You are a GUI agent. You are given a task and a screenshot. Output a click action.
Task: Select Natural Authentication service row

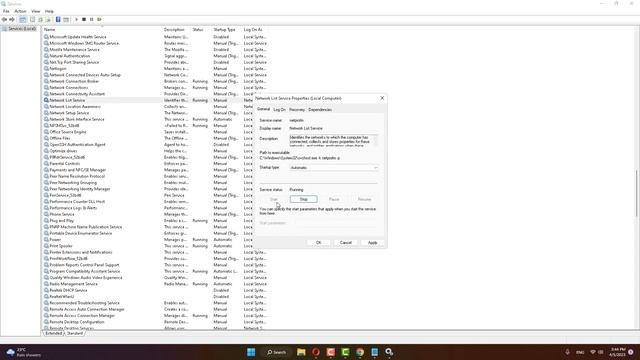155,56
